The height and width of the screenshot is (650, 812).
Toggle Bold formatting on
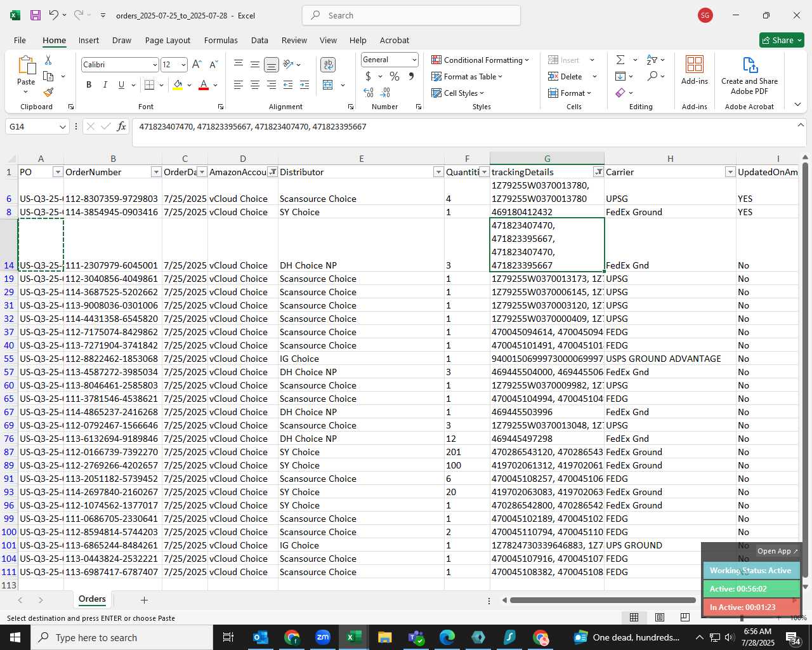[89, 85]
